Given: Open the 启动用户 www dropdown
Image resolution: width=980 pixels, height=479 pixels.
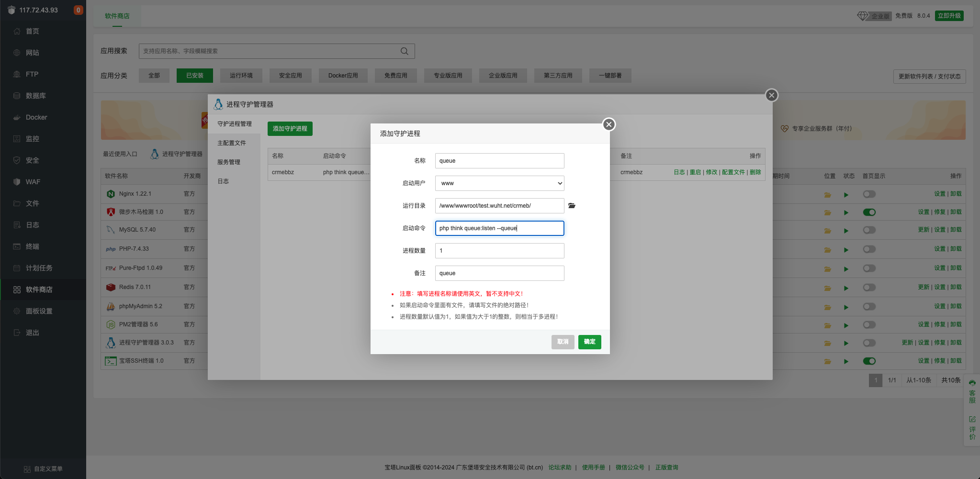Looking at the screenshot, I should click(499, 183).
